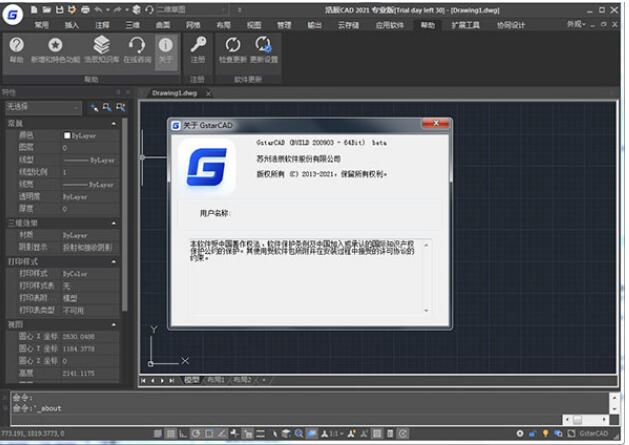The width and height of the screenshot is (629, 445).
Task: Open the 插入 ribbon tab
Action: point(71,25)
